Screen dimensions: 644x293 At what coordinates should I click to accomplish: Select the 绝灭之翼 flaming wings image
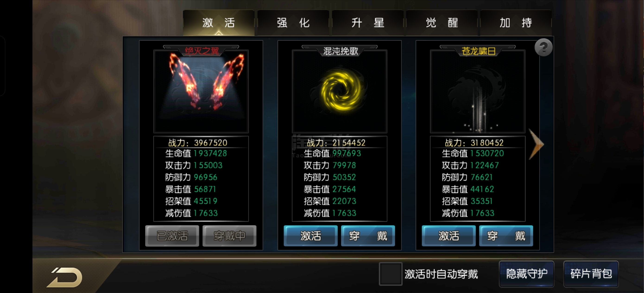[201, 92]
